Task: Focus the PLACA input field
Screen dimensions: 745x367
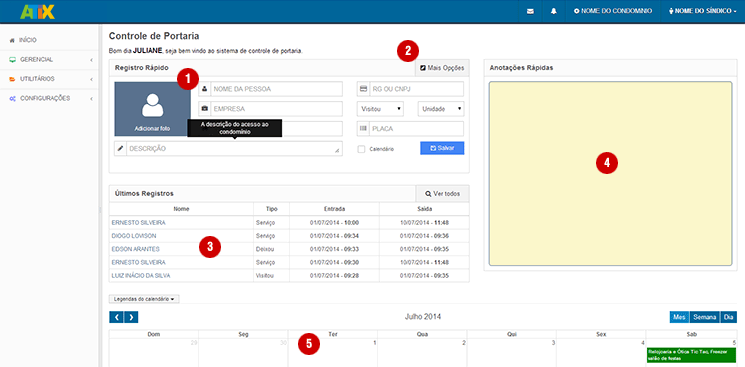Action: coord(416,129)
